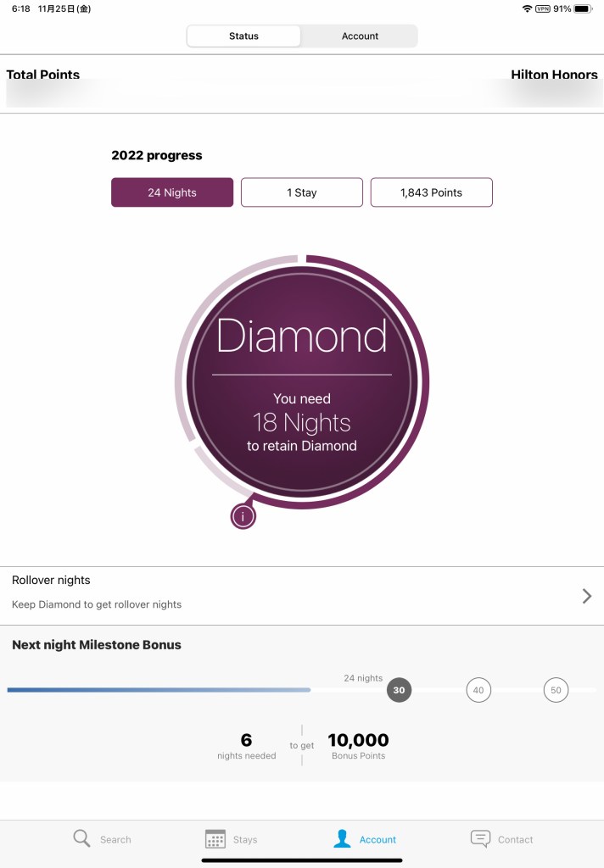The height and width of the screenshot is (868, 604).
Task: Select the 50 nights milestone marker
Action: coord(556,690)
